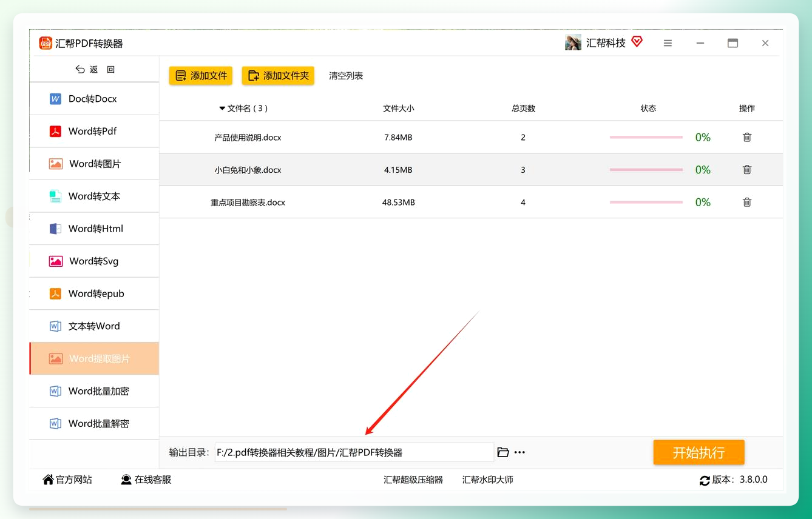Click progress bar of 小白兔和小象.docx

tap(646, 170)
